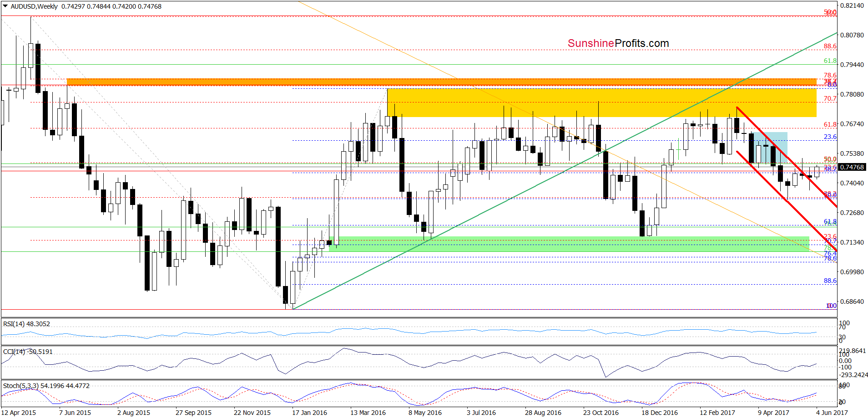This screenshot has height=419, width=868.
Task: Select the upper red channel line
Action: [x=787, y=157]
